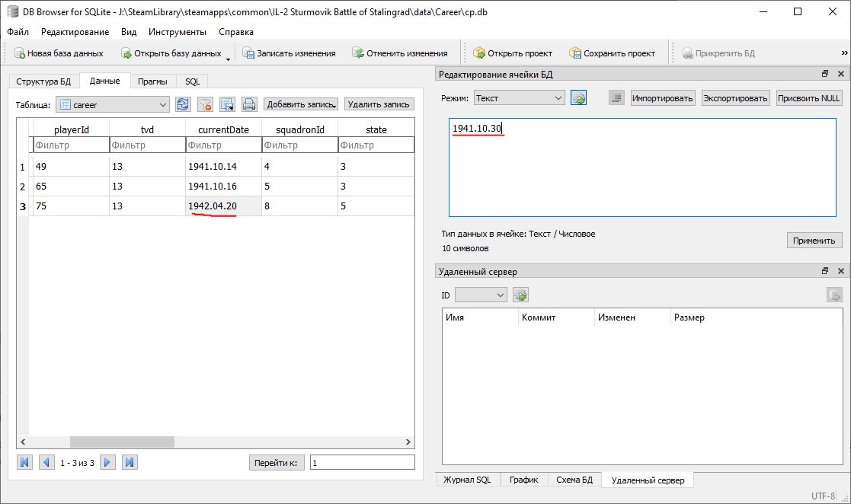Click the save table view icon
Image resolution: width=851 pixels, height=504 pixels.
(227, 105)
